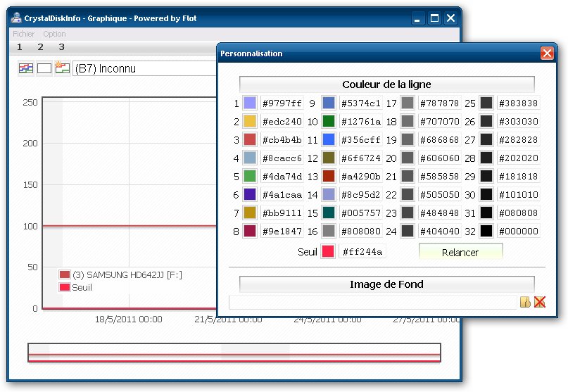Close the Personnalisation dialog
Viewport: 568px width, 392px height.
(547, 53)
